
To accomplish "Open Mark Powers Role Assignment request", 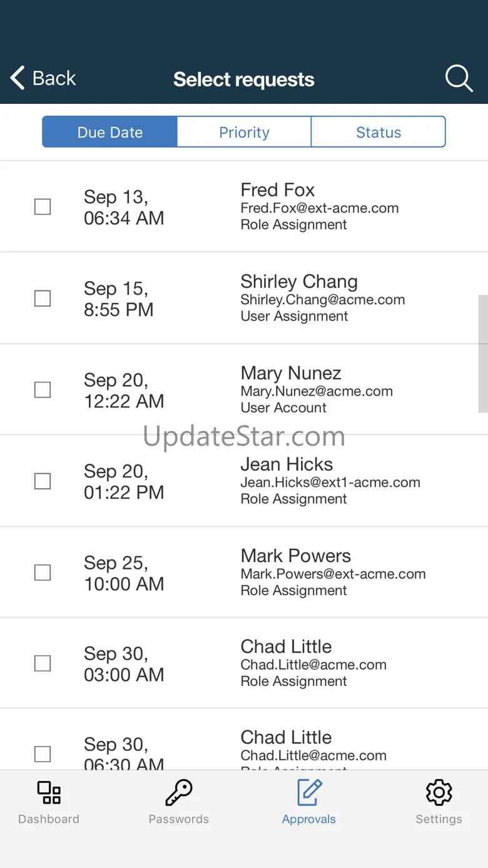I will coord(244,572).
